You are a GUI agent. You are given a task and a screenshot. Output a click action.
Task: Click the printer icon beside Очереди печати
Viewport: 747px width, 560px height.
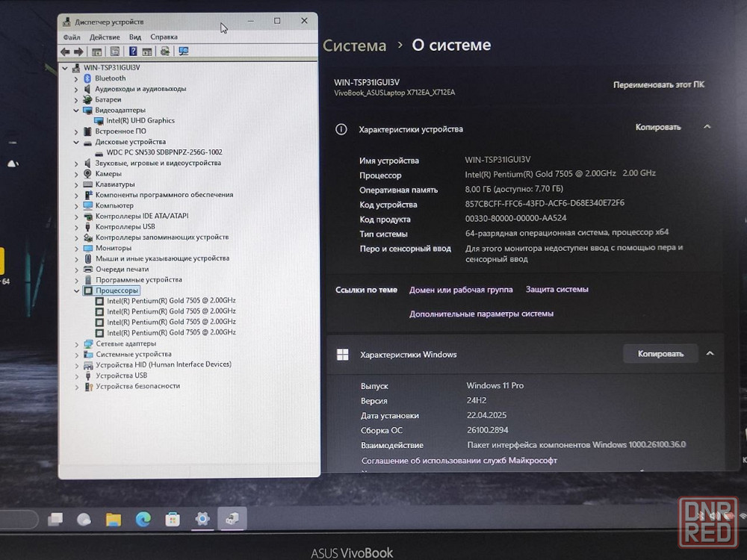(x=88, y=269)
